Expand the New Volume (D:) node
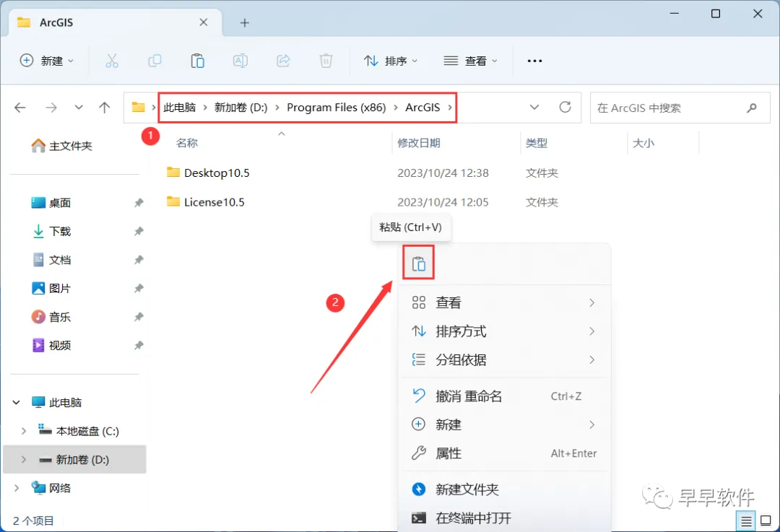Image resolution: width=780 pixels, height=532 pixels. point(23,459)
